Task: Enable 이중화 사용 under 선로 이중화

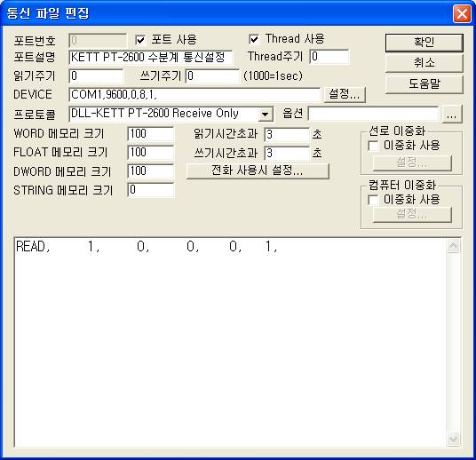Action: click(x=373, y=146)
